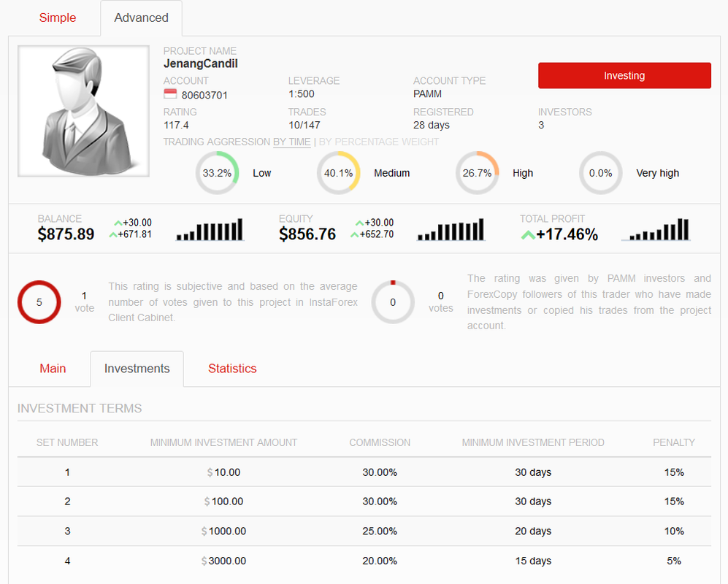The image size is (728, 584).
Task: Switch to the Simple tab
Action: 58,18
